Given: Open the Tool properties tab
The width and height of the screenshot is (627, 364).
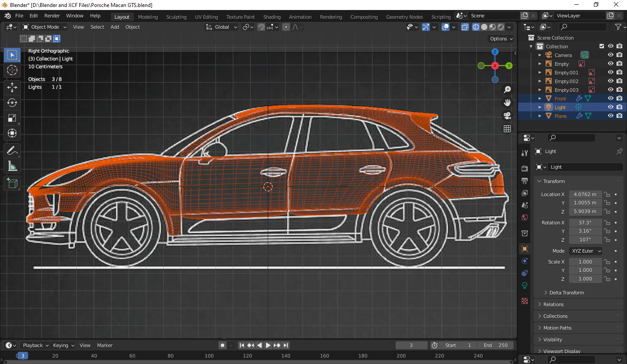Looking at the screenshot, I should click(x=525, y=153).
